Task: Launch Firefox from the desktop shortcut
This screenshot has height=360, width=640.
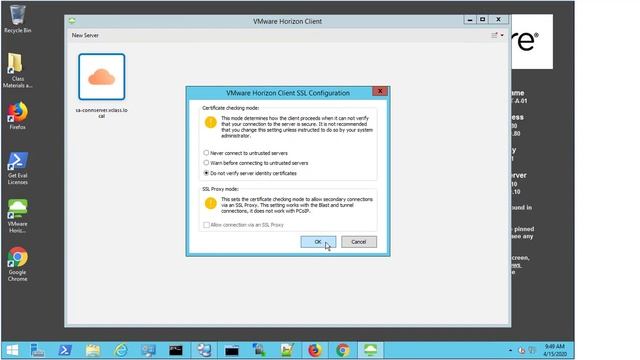Action: click(17, 116)
